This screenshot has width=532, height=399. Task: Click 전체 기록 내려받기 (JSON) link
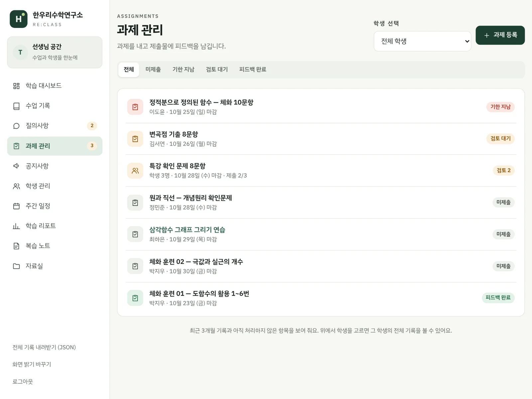point(44,347)
